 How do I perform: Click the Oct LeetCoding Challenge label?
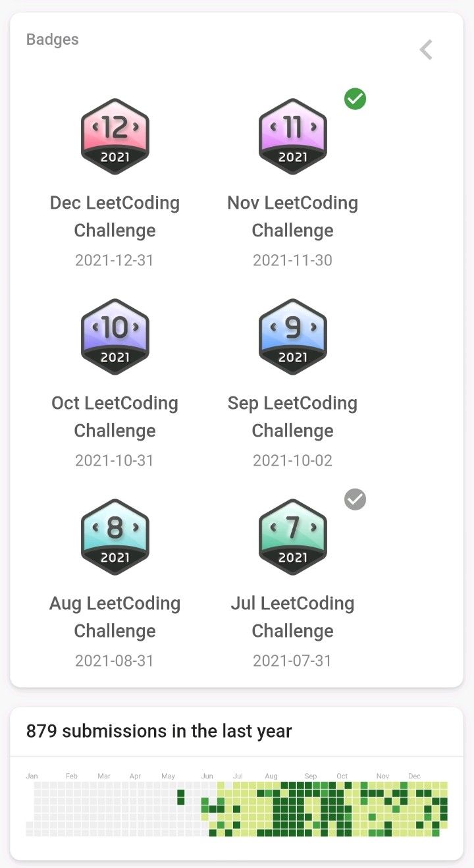115,417
